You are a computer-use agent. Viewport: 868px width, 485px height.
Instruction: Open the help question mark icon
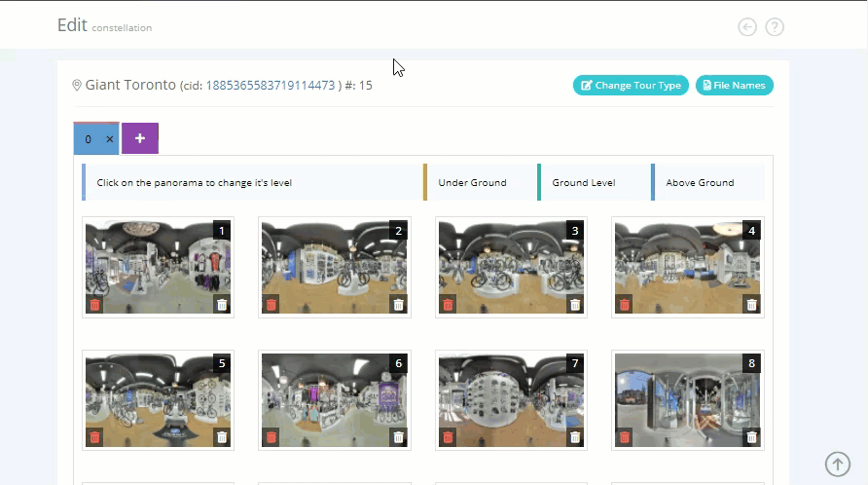click(775, 26)
